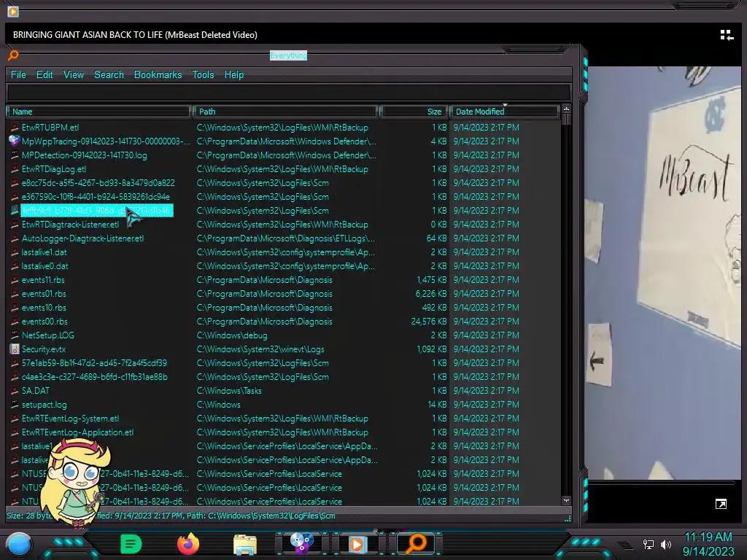Open the View menu
The image size is (747, 560).
(74, 75)
